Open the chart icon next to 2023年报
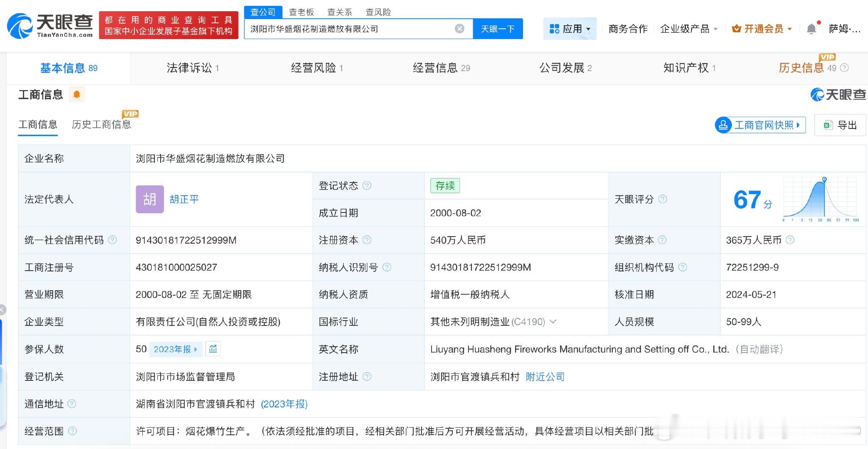Viewport: 868px width, 449px height. 213,349
